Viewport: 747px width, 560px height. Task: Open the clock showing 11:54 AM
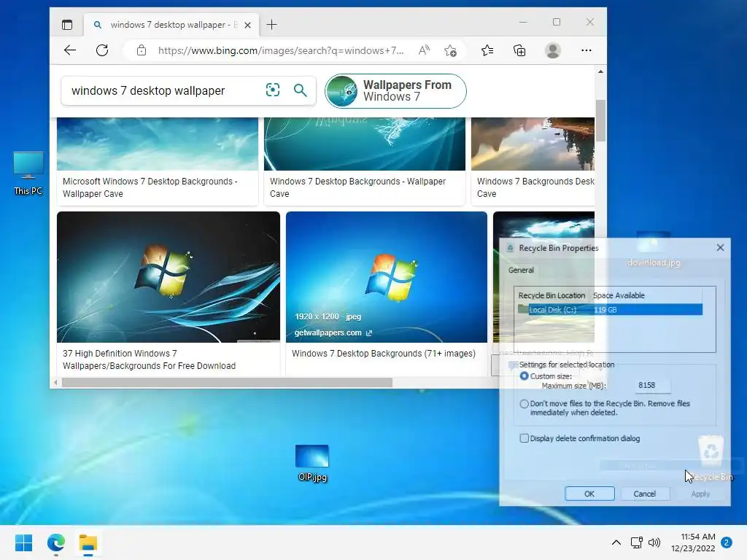[693, 542]
